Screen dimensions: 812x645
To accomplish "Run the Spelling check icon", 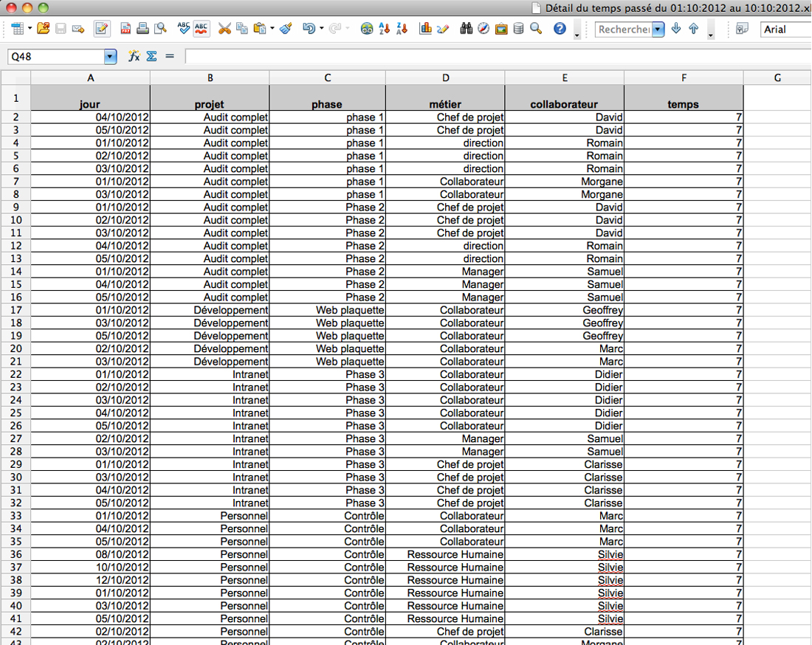I will tap(183, 29).
